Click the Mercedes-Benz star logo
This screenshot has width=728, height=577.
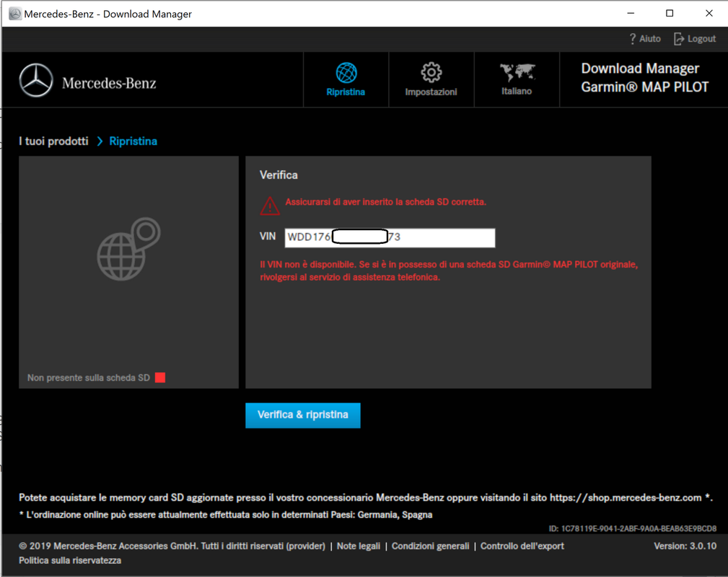36,80
